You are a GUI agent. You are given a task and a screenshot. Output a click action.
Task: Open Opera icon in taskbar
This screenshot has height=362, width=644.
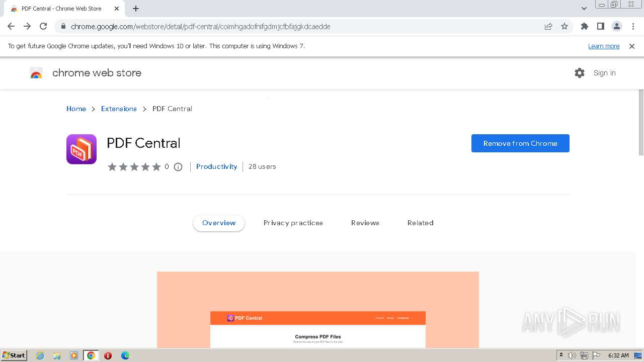pos(108,355)
